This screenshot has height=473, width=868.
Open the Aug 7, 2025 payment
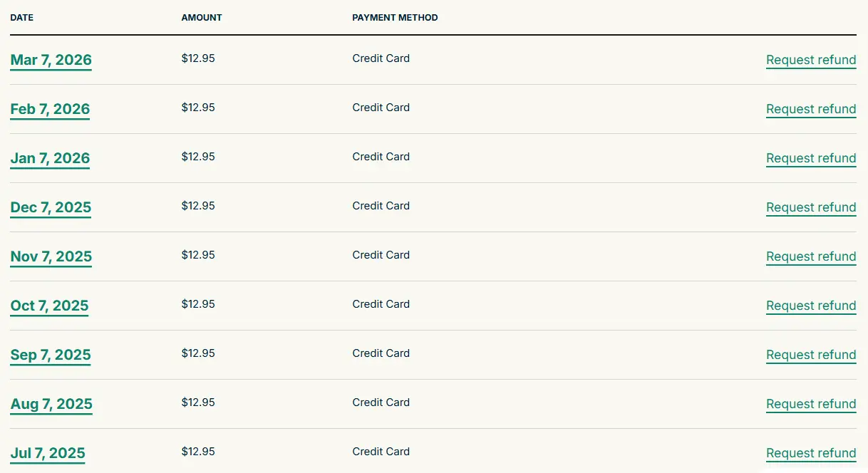51,404
